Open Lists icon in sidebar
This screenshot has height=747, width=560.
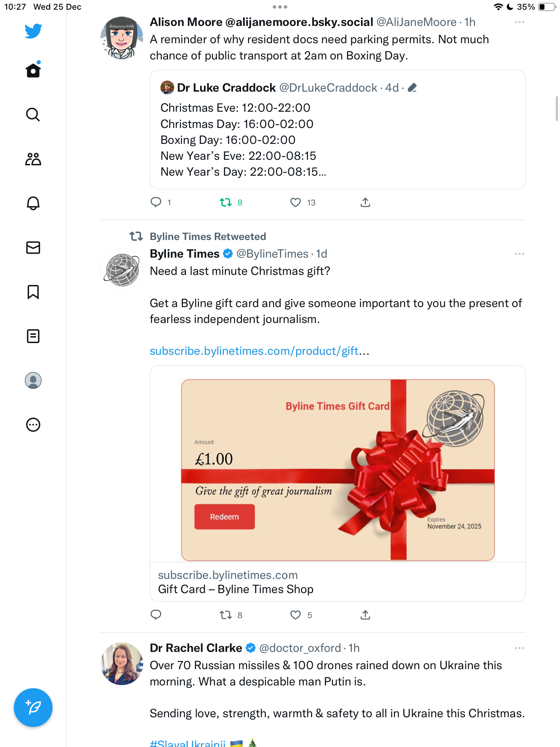(x=33, y=336)
